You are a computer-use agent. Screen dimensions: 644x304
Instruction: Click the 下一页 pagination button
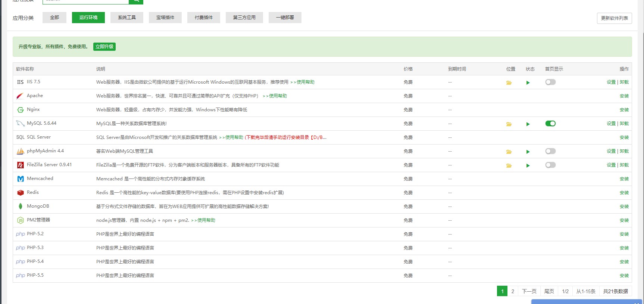click(x=529, y=291)
